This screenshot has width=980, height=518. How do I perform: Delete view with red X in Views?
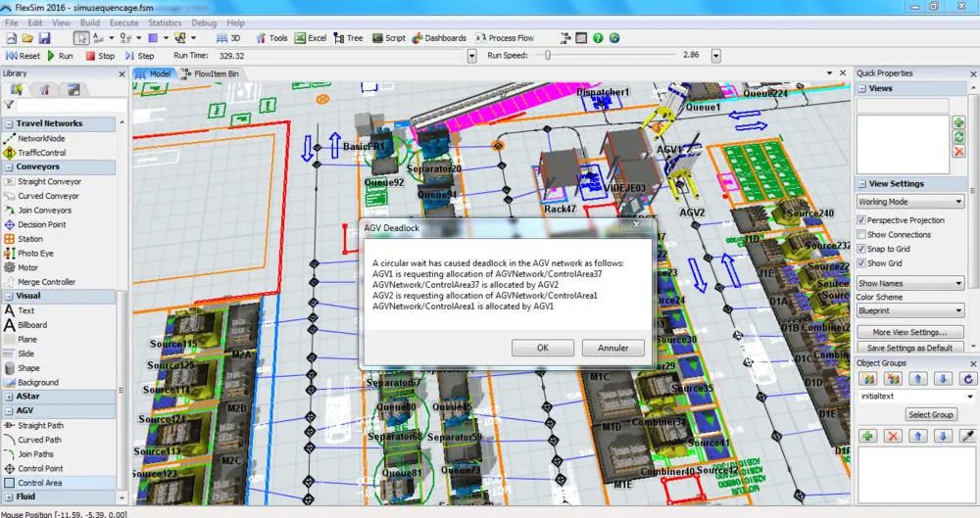tap(958, 151)
